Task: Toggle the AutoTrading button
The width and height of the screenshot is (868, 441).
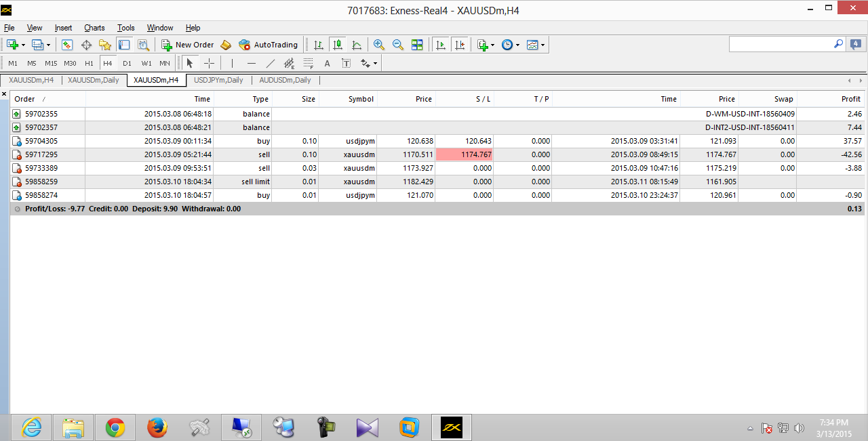Action: click(x=269, y=45)
